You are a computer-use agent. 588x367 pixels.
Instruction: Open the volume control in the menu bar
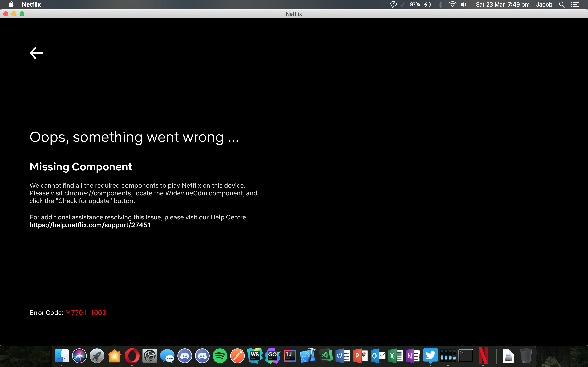pos(464,5)
